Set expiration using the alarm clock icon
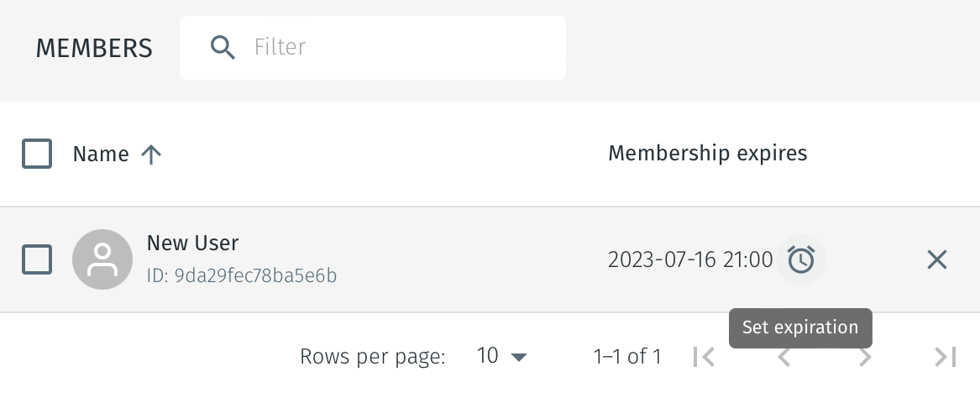The image size is (980, 398). click(x=801, y=259)
